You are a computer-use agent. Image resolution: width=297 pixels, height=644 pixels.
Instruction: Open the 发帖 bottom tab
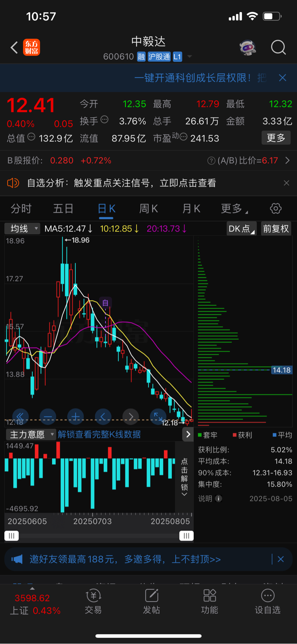pyautogui.click(x=151, y=601)
